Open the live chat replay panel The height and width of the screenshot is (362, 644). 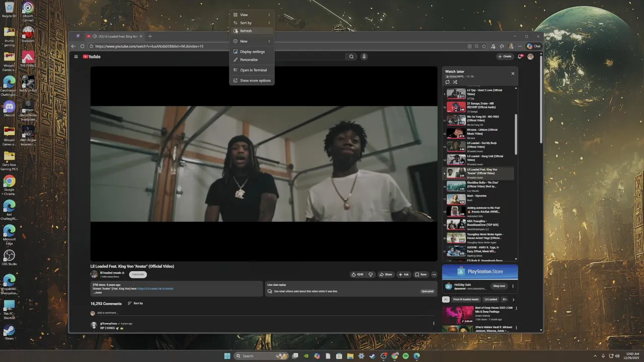coord(428,291)
